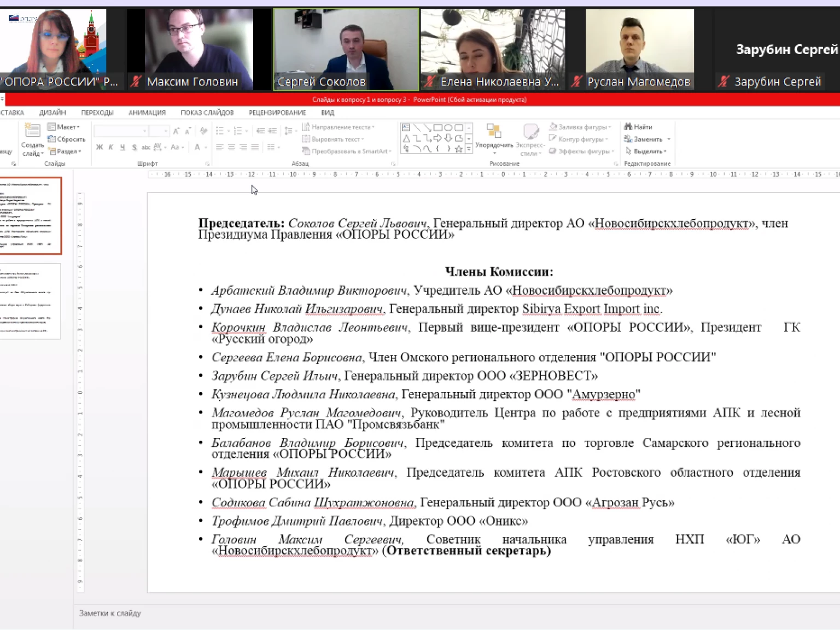
Task: Click Эффекты фигуры shape effects
Action: click(582, 151)
